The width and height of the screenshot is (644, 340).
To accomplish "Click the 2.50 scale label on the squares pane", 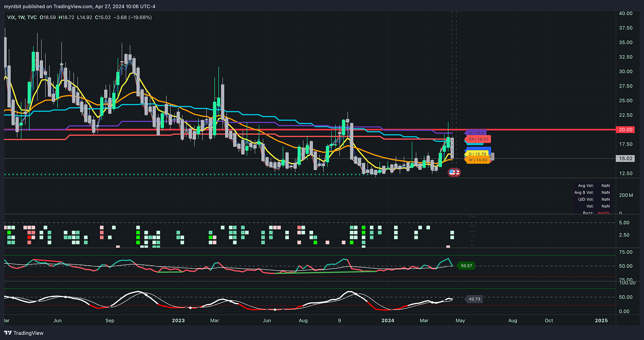I will tap(624, 235).
